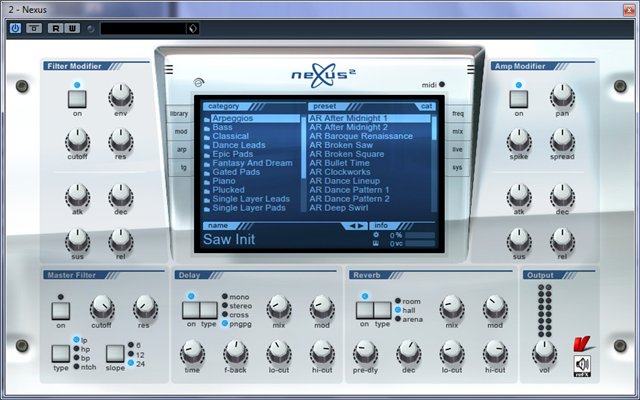Select the Delay stereo mode indicator

click(x=225, y=305)
